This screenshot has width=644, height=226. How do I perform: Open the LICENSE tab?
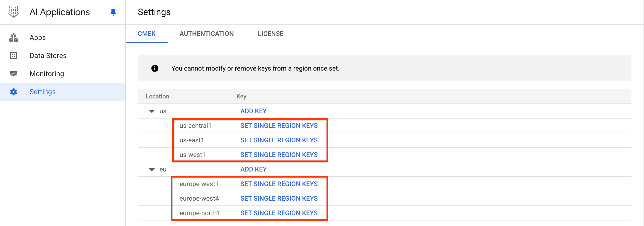pyautogui.click(x=270, y=33)
